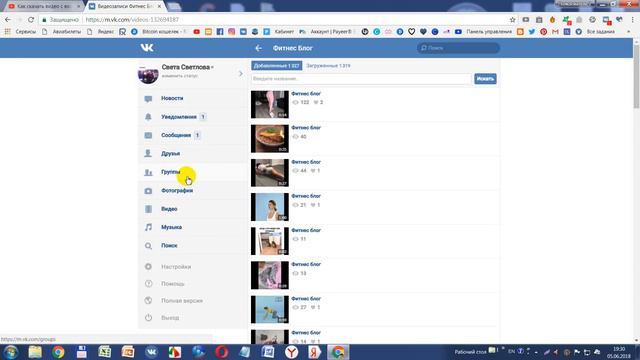Open the Windows Start menu

tap(11, 352)
